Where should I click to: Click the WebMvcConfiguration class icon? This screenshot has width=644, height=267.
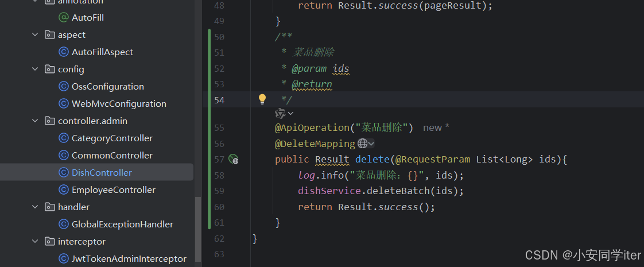coord(63,104)
